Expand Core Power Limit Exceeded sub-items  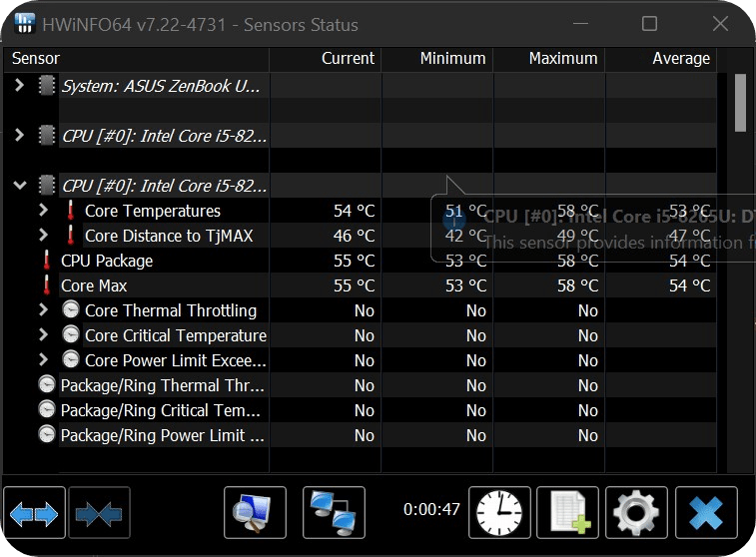pyautogui.click(x=43, y=360)
